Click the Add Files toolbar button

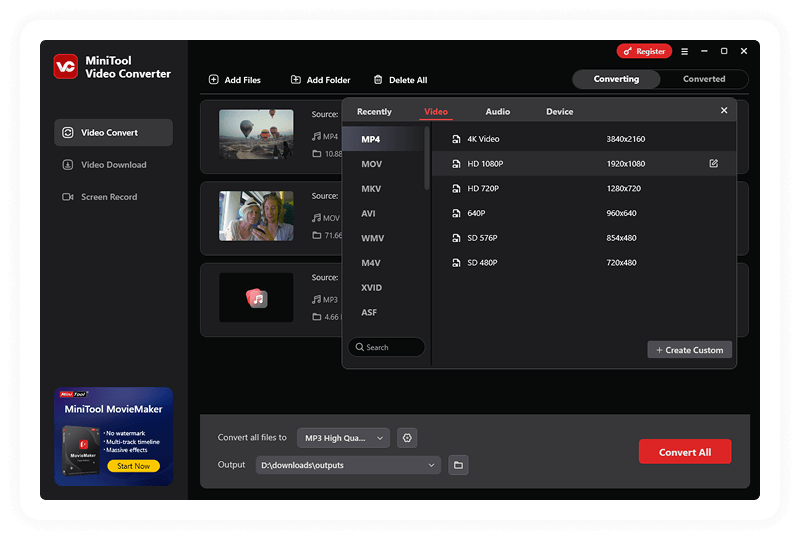coord(235,80)
